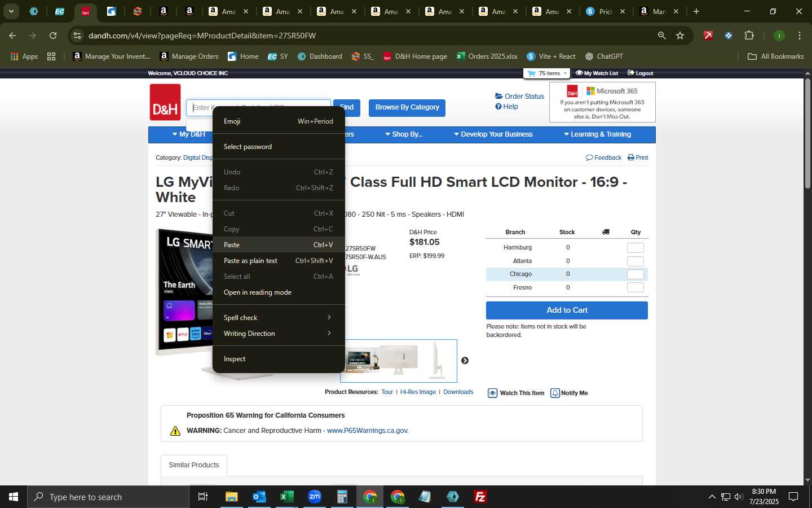
Task: Click the Microsoft 365 ad banner
Action: 602,102
